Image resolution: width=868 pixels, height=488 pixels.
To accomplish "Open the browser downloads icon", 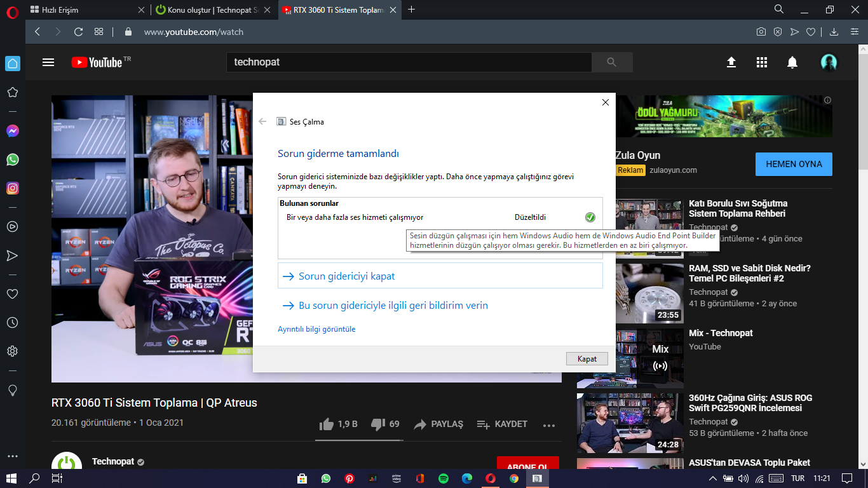I will (834, 32).
